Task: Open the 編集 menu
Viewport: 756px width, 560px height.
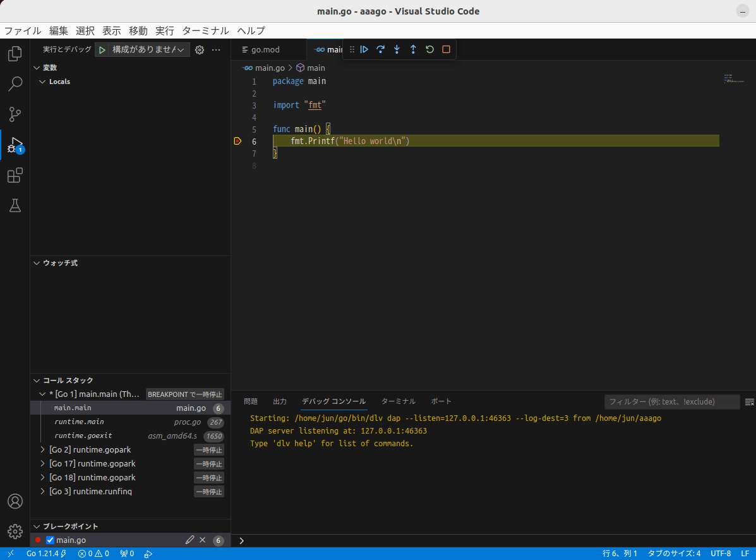Action: [59, 31]
